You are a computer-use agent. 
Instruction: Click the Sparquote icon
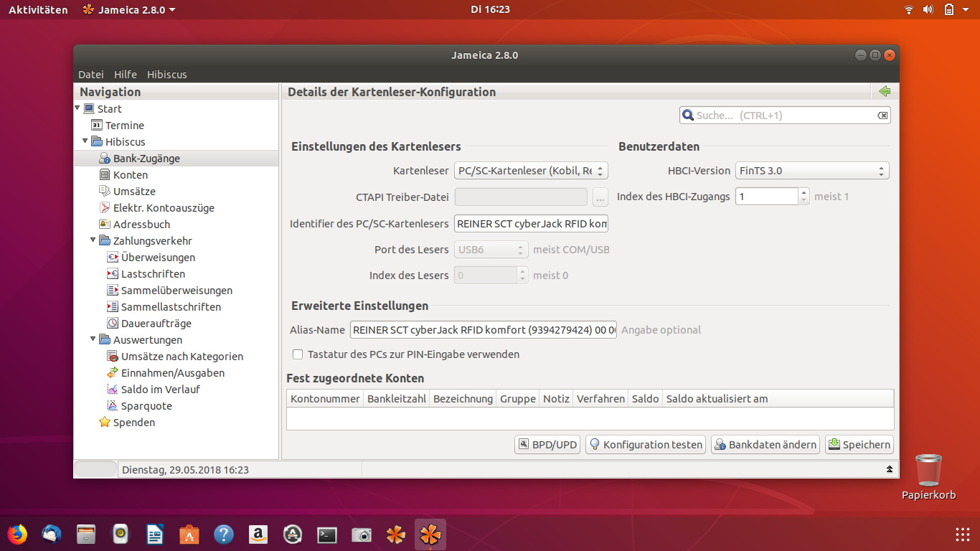(113, 406)
